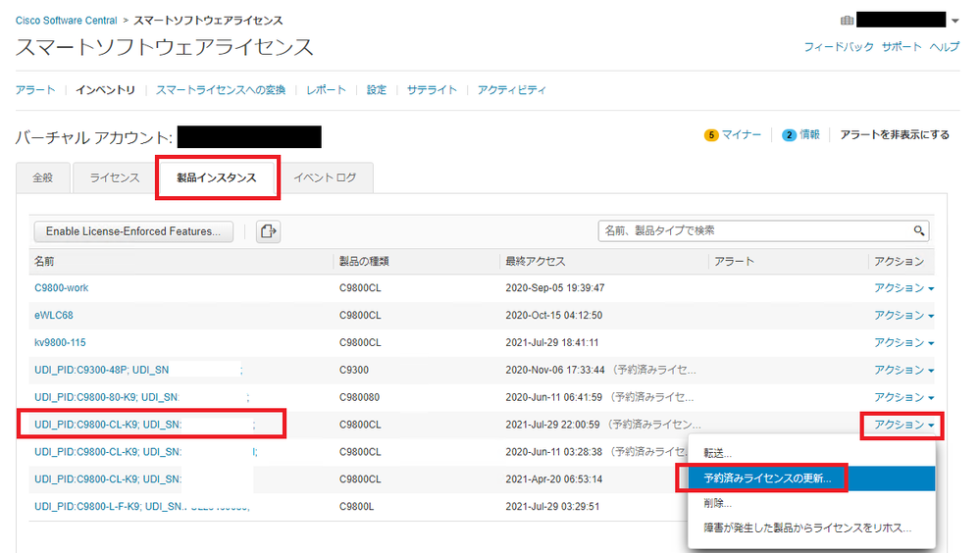Open the C9800-work instance link

(61, 288)
